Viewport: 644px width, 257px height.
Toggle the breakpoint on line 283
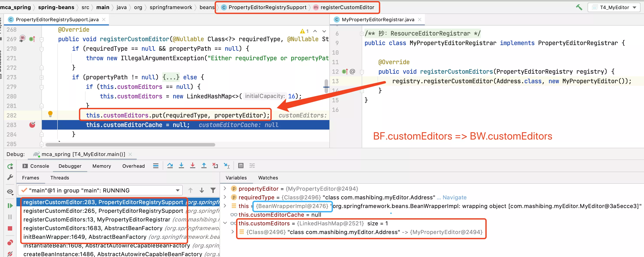coord(32,125)
